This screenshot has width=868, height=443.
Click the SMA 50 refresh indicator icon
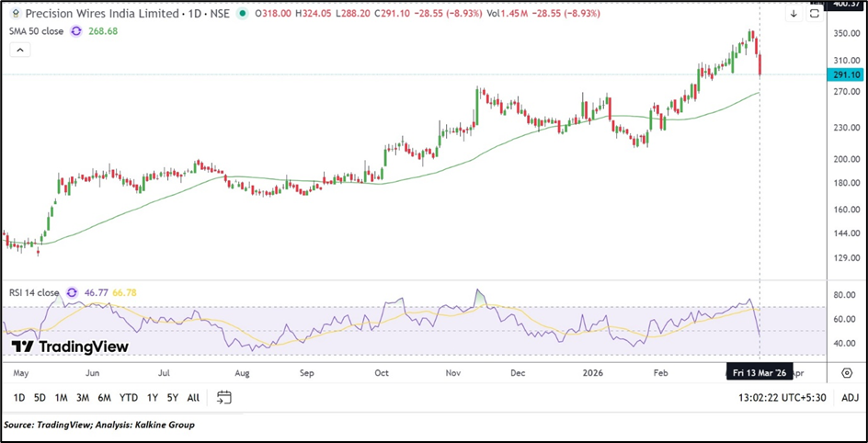coord(76,31)
